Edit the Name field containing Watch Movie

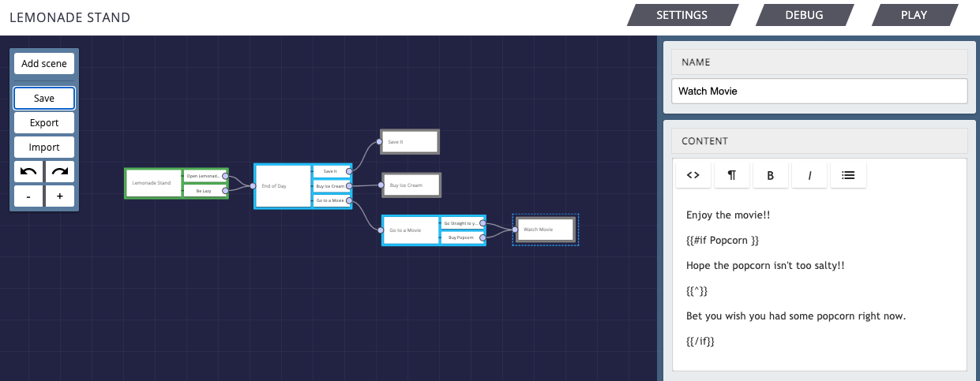coord(819,91)
